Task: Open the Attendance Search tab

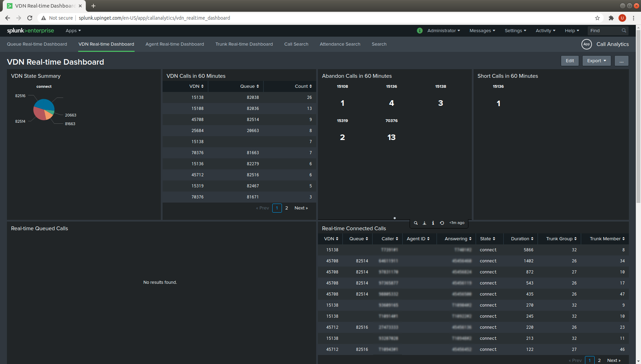Action: tap(340, 44)
